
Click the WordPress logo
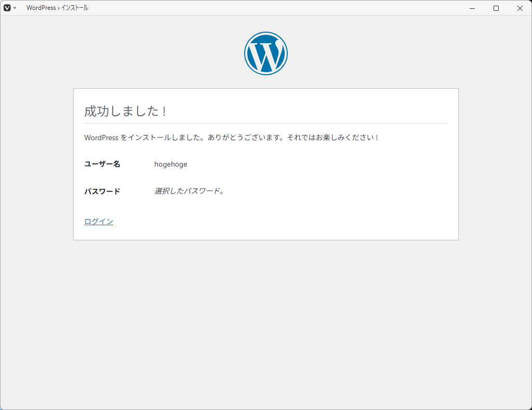click(x=265, y=53)
